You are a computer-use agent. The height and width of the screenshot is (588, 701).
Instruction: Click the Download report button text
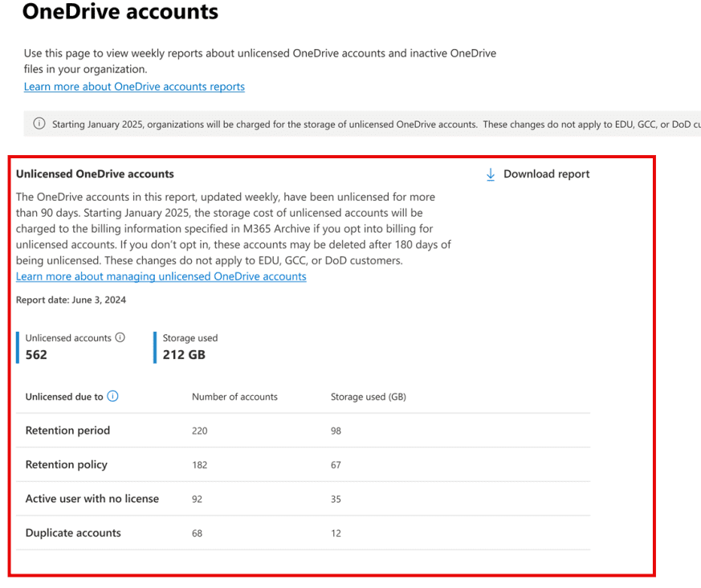click(546, 174)
